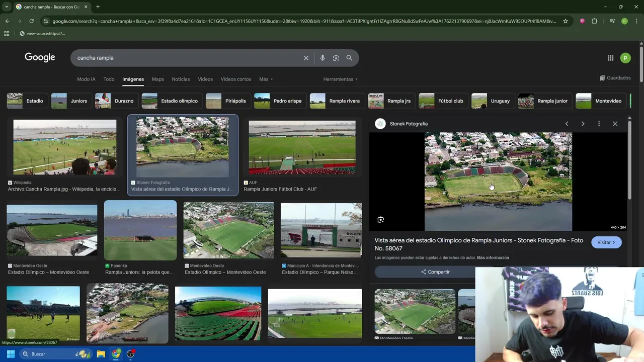The height and width of the screenshot is (362, 644).
Task: Click the Compartir button
Action: (435, 272)
